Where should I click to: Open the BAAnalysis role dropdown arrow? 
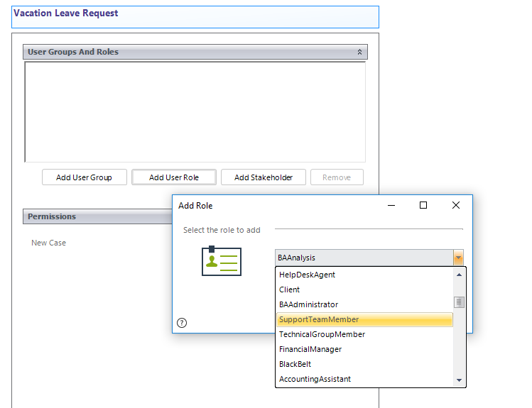(459, 258)
